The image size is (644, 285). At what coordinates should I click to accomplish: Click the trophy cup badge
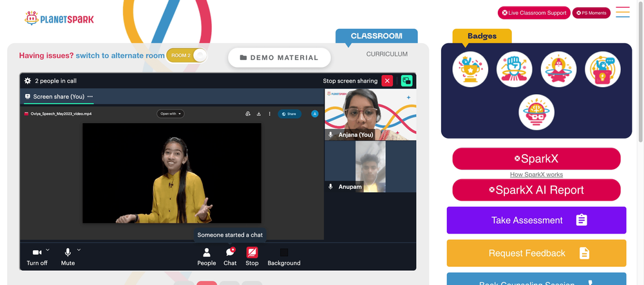click(470, 69)
